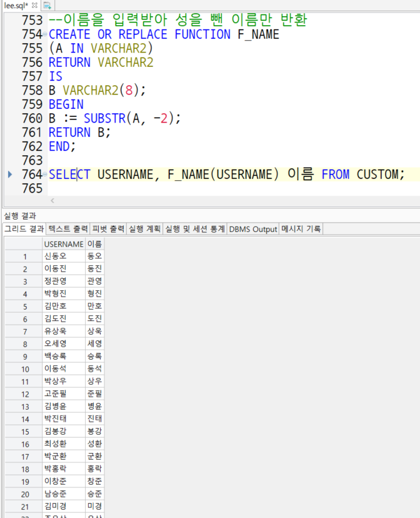Switch to the 텍스트 출력 tab

pyautogui.click(x=68, y=229)
